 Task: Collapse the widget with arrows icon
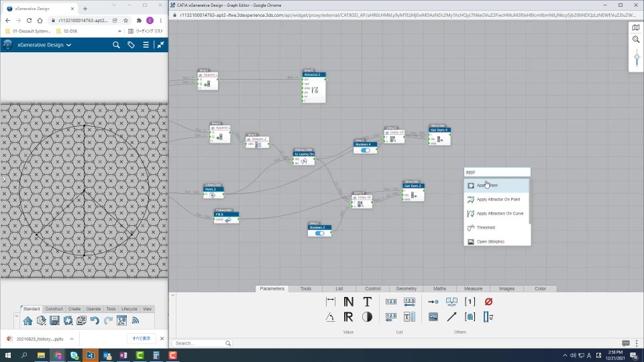pyautogui.click(x=160, y=45)
